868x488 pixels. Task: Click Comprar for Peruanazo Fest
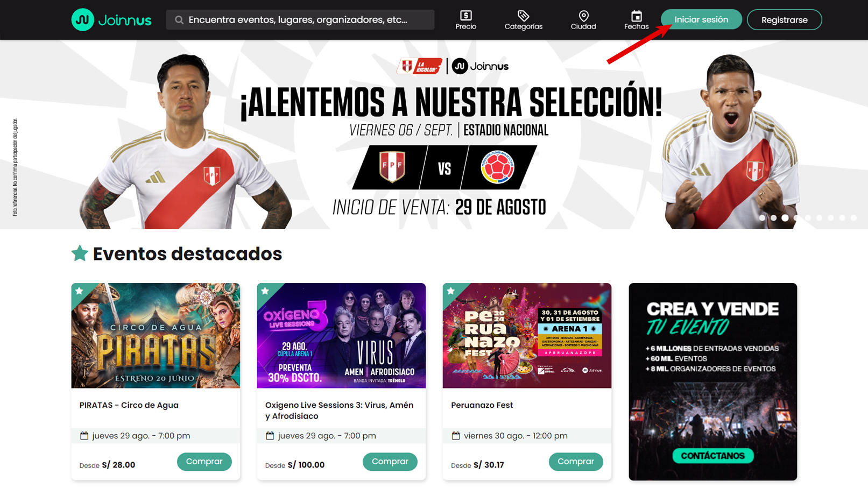click(x=576, y=462)
